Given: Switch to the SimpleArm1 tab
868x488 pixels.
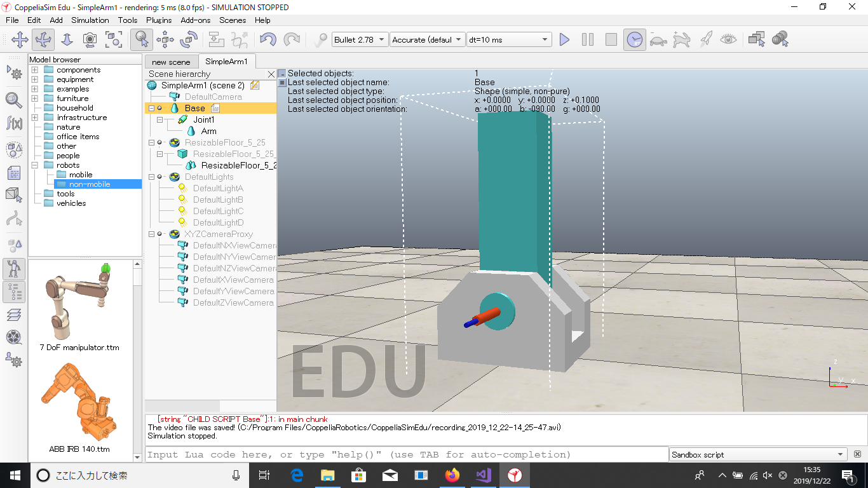Looking at the screenshot, I should pos(226,62).
